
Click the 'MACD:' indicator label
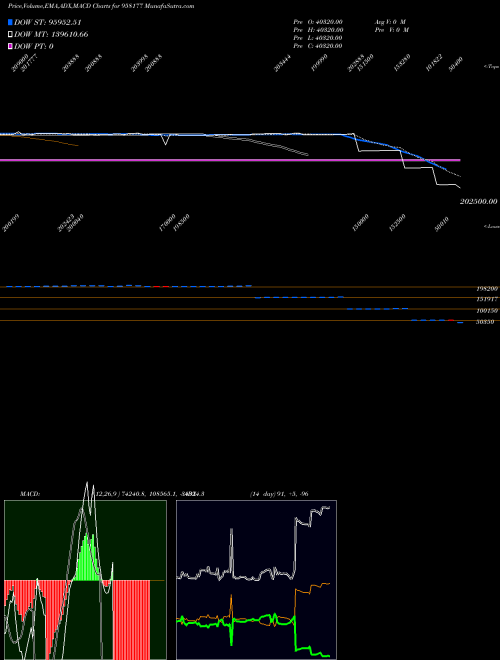(x=30, y=494)
